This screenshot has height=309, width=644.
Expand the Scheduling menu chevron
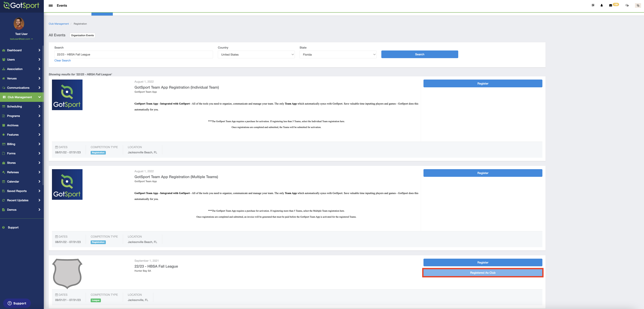tap(39, 107)
